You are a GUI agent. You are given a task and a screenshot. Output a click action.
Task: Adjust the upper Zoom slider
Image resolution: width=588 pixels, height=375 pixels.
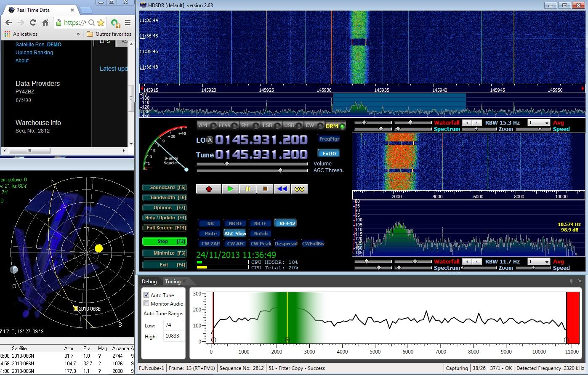479,129
